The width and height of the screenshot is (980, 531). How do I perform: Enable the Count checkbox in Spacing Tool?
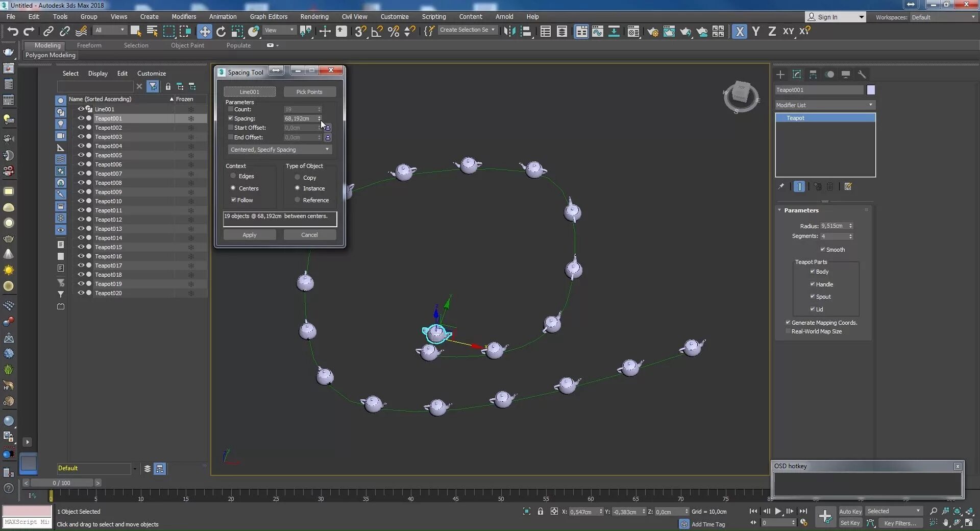pos(231,109)
